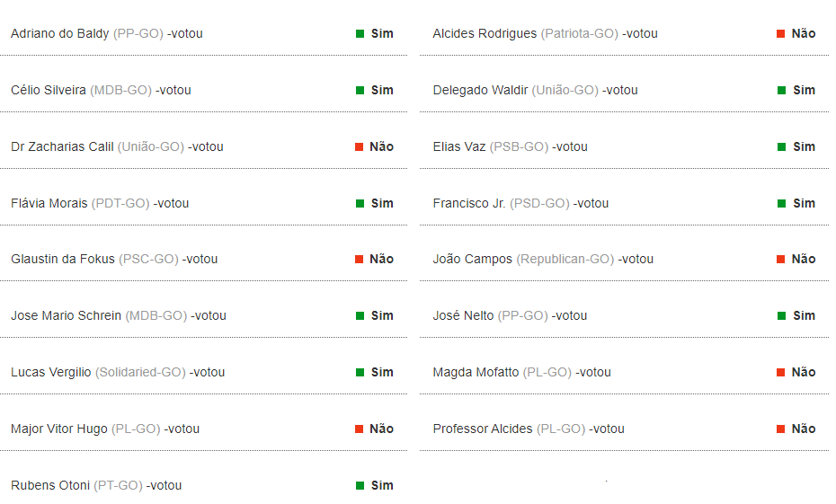Click green indicator for Delegado Waldir
The image size is (836, 504).
[x=781, y=91]
